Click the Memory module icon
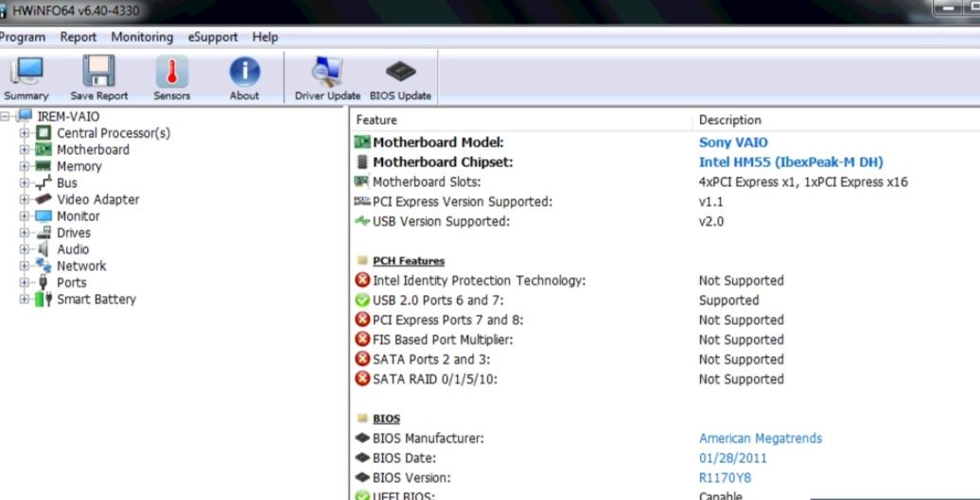The image size is (980, 500). (x=44, y=166)
